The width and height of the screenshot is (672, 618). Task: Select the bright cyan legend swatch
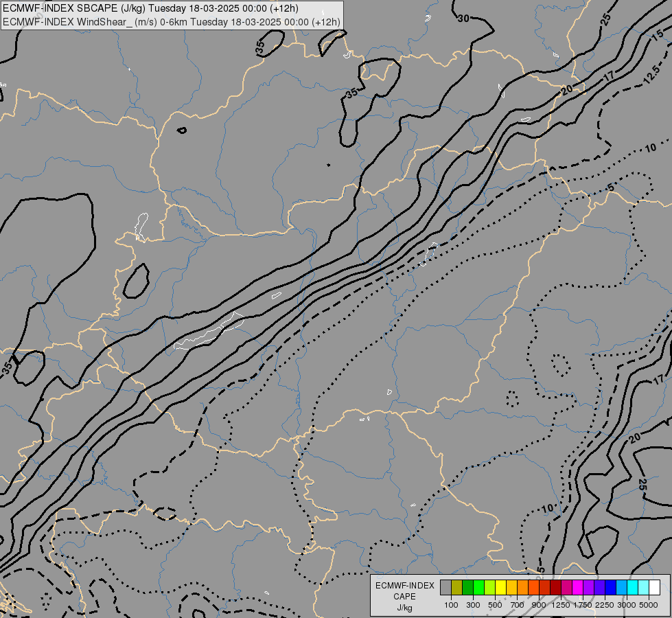632,587
